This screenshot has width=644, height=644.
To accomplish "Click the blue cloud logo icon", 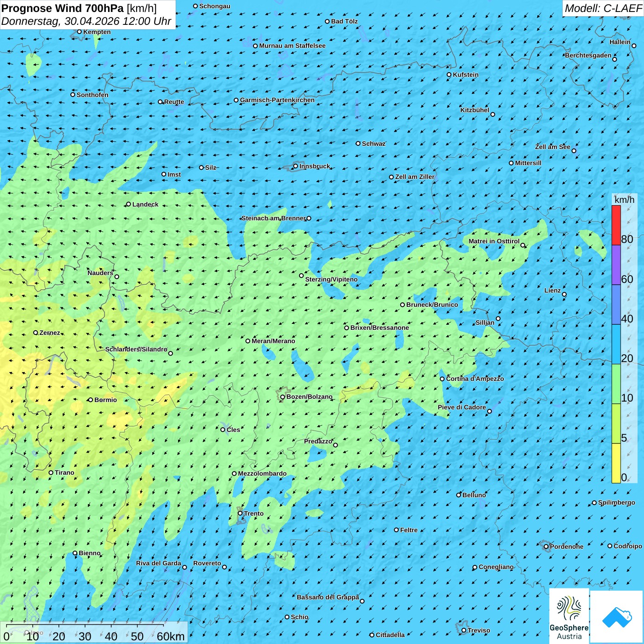I will [617, 616].
